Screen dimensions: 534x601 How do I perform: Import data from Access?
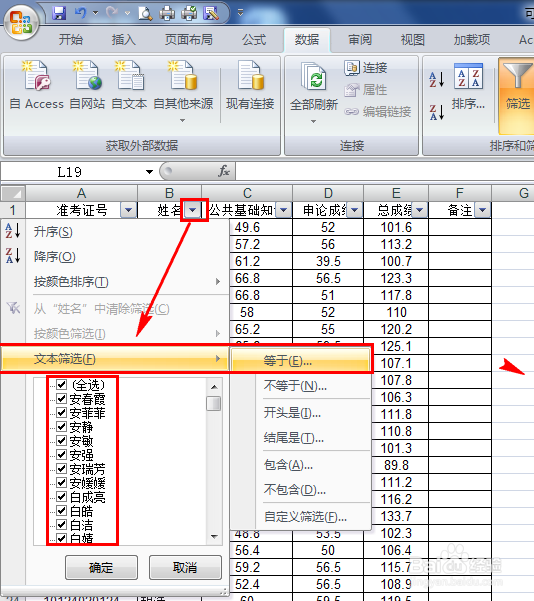point(37,85)
